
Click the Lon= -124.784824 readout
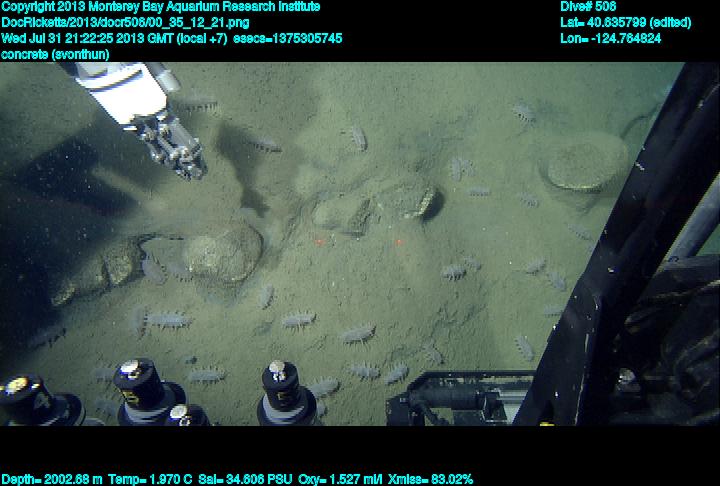tap(610, 38)
